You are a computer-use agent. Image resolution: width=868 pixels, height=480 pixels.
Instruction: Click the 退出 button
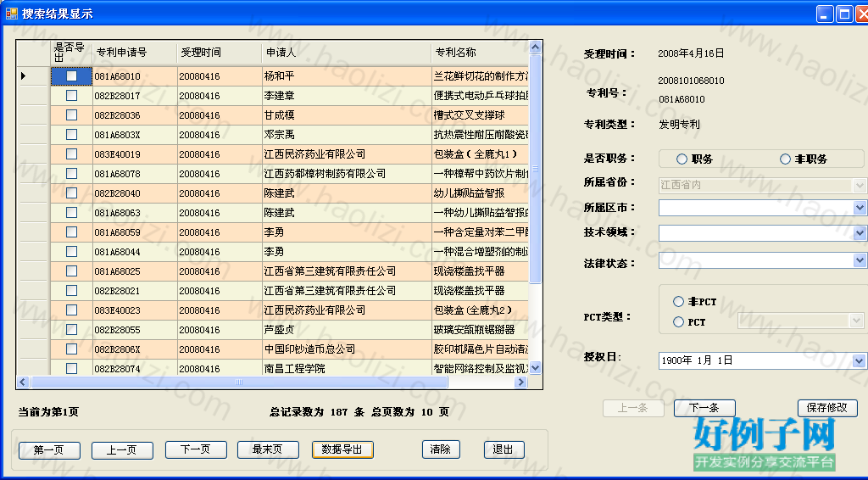pyautogui.click(x=504, y=449)
